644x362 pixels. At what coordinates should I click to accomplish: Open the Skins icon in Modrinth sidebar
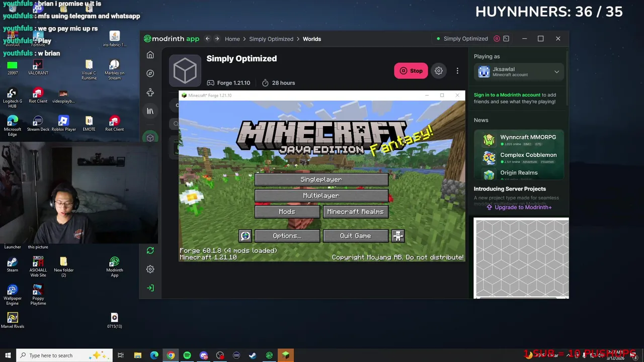click(150, 93)
